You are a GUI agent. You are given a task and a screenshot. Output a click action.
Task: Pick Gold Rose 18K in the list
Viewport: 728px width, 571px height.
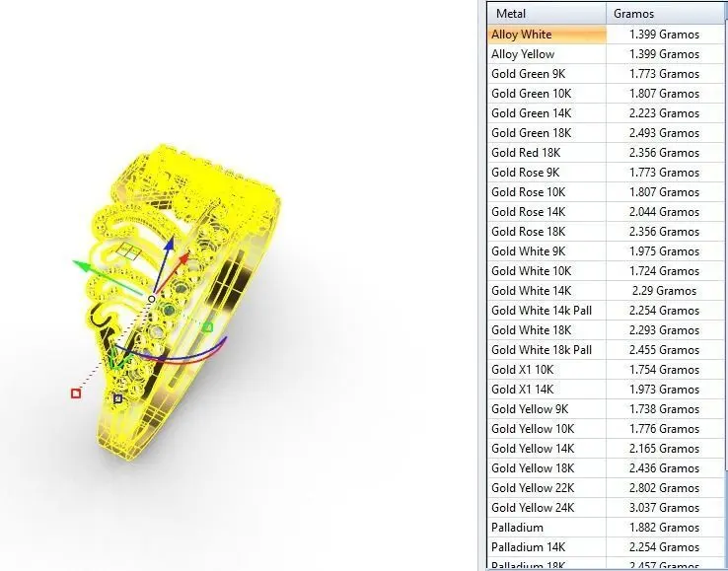pos(607,232)
